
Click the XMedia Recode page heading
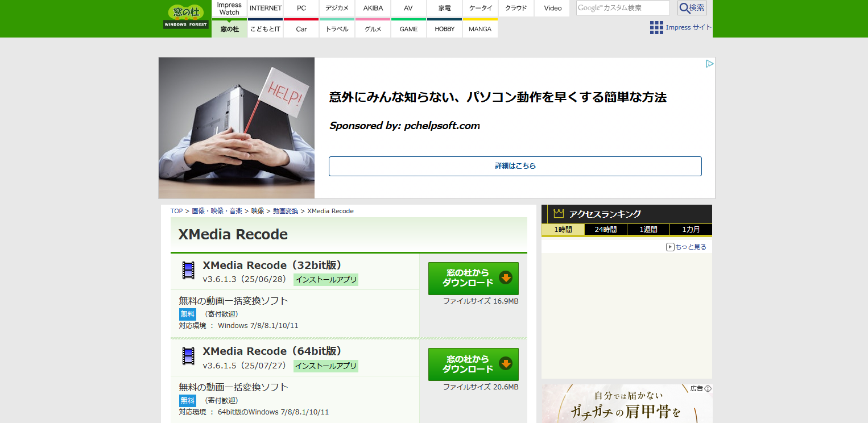(233, 234)
